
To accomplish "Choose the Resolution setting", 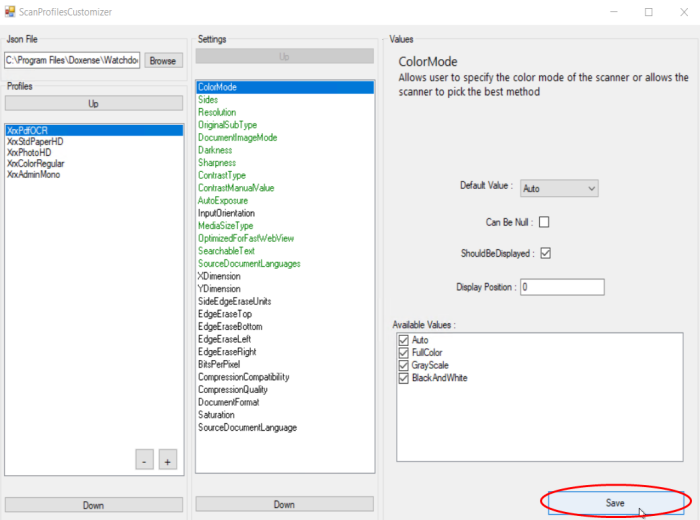I will pyautogui.click(x=217, y=113).
